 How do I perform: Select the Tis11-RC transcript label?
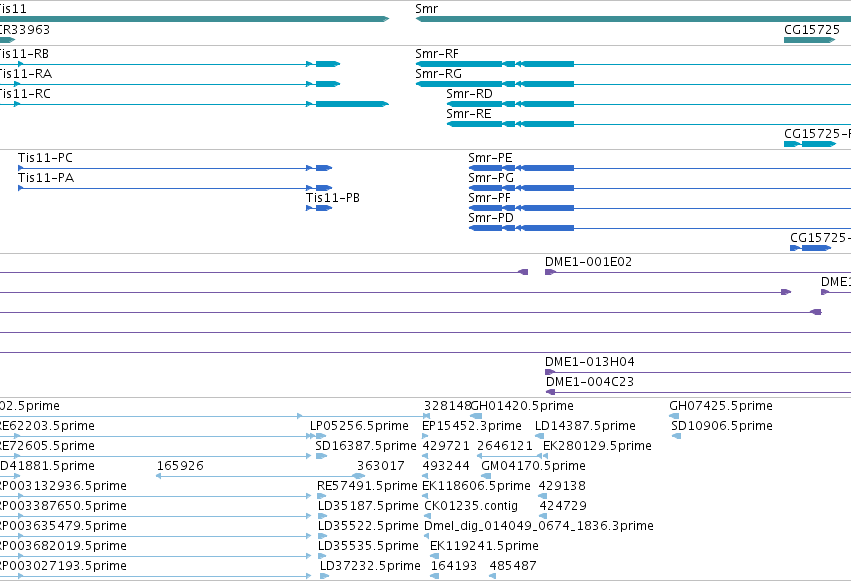[x=25, y=94]
